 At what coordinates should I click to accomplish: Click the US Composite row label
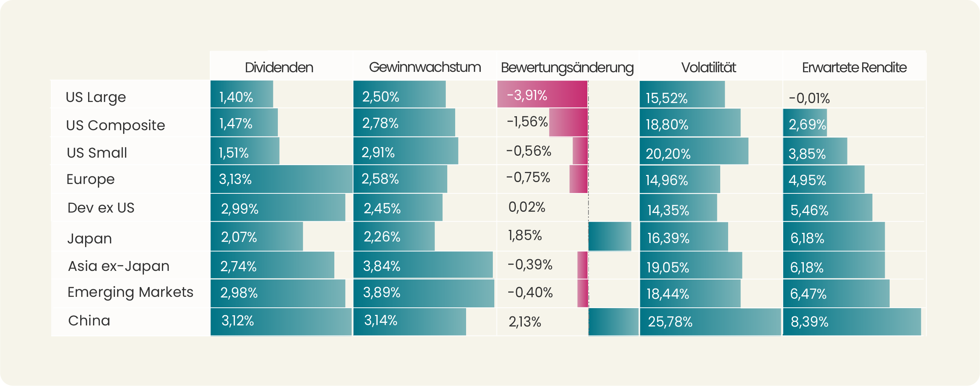pos(115,125)
